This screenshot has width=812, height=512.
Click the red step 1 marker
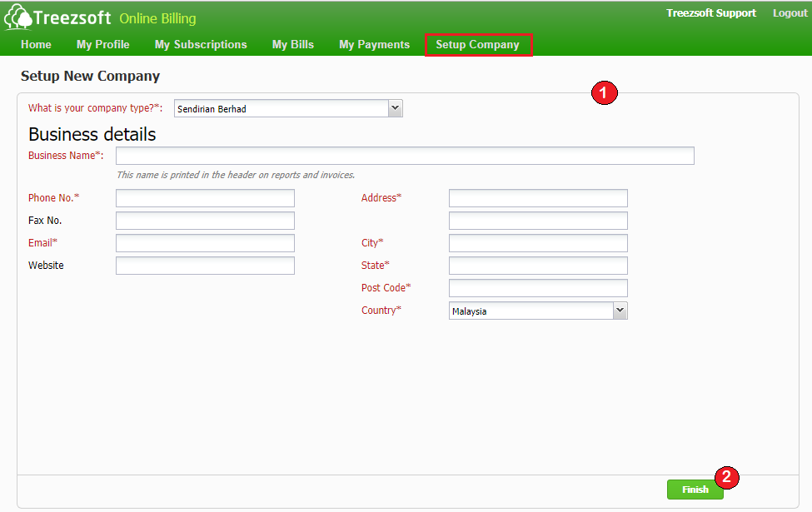point(604,93)
